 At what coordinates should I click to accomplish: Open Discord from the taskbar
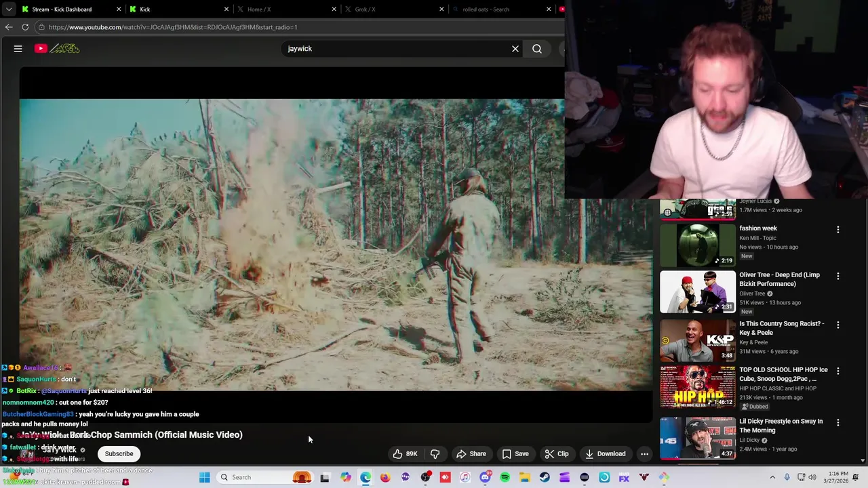[485, 477]
